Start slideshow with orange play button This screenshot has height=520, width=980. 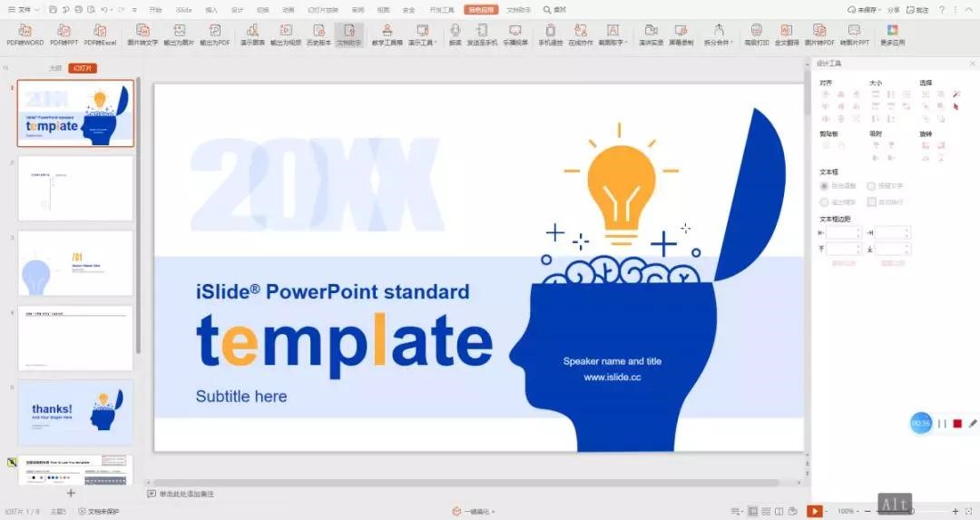814,511
